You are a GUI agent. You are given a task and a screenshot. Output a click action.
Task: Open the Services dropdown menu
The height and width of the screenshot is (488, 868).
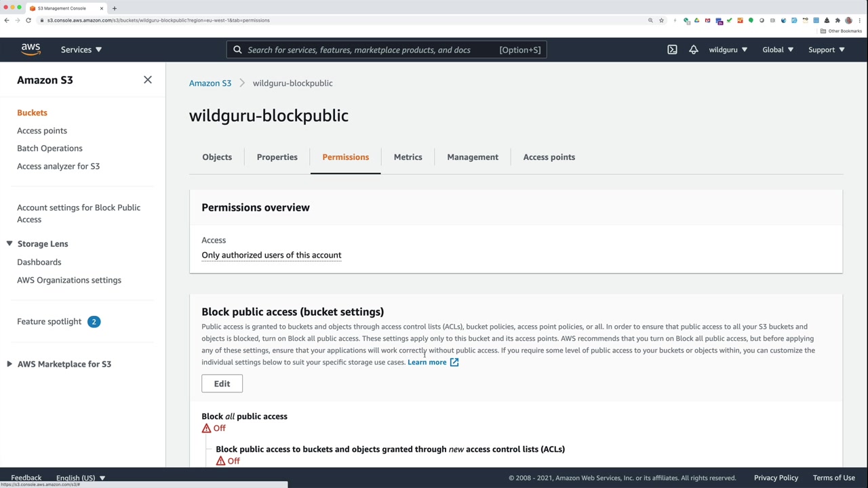point(81,49)
